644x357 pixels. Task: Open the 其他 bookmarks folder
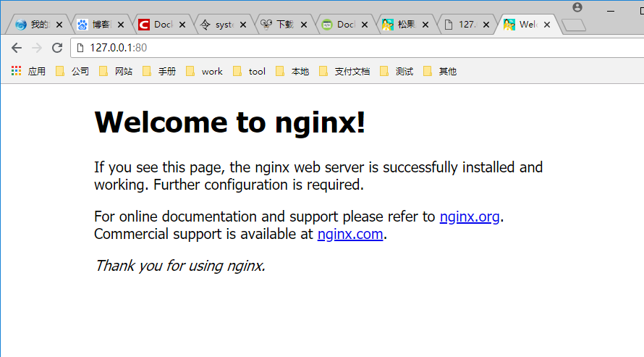pyautogui.click(x=440, y=72)
